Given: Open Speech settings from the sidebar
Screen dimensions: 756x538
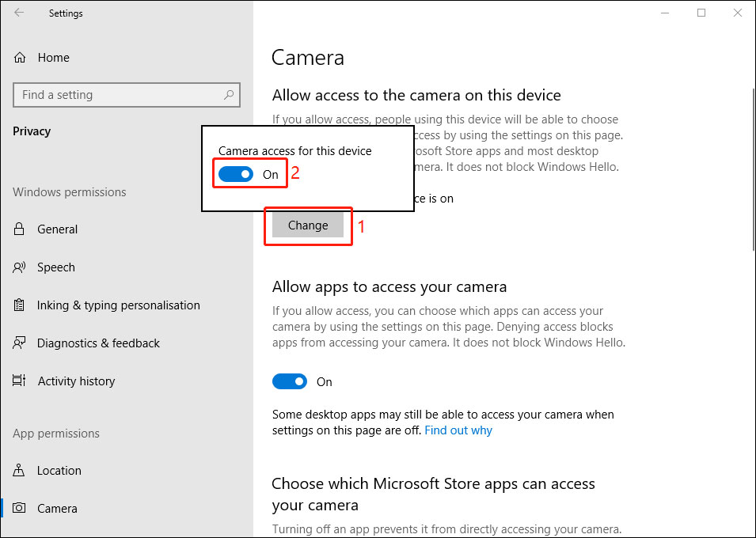Looking at the screenshot, I should 55,267.
